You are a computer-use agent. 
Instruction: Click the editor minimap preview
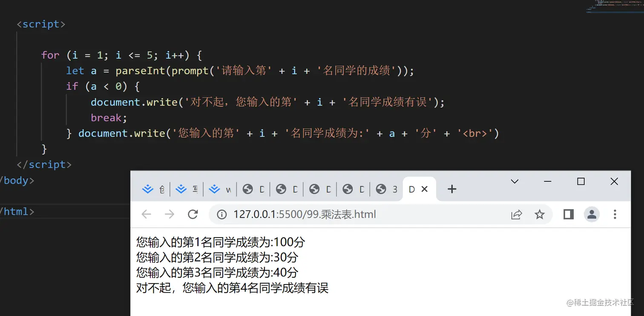(614, 6)
